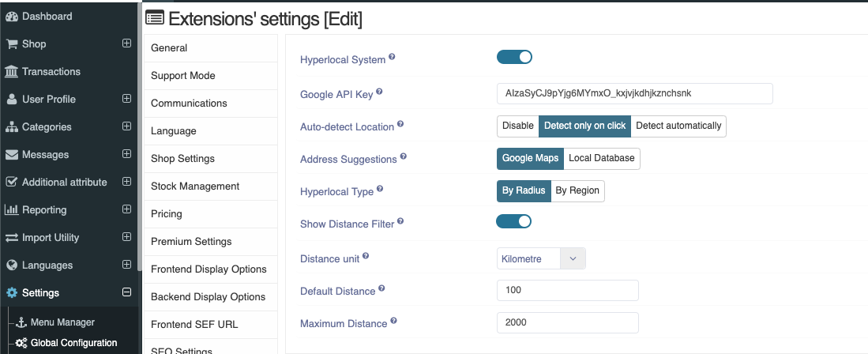Toggle the Show Distance Filter switch

(x=513, y=221)
